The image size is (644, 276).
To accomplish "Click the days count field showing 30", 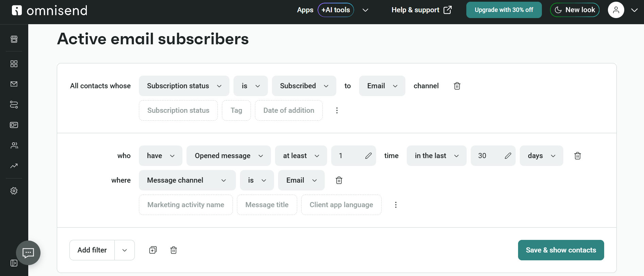I will click(x=493, y=156).
